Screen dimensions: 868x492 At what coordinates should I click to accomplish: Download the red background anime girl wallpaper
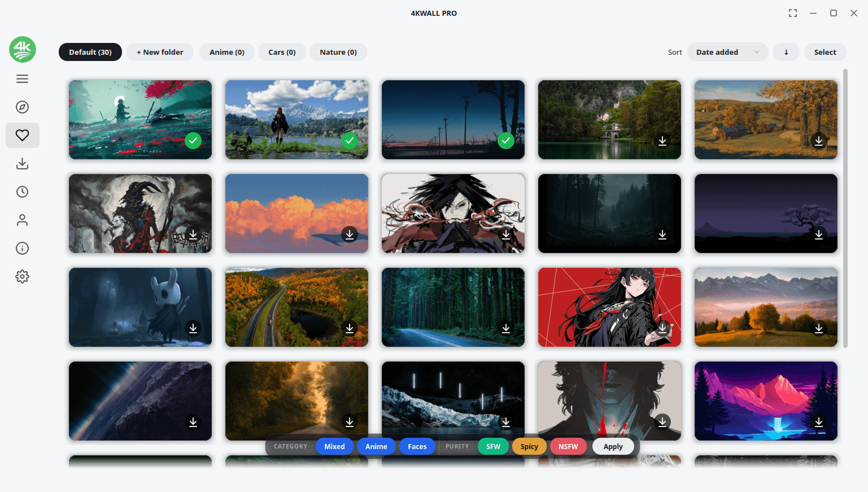pos(662,328)
